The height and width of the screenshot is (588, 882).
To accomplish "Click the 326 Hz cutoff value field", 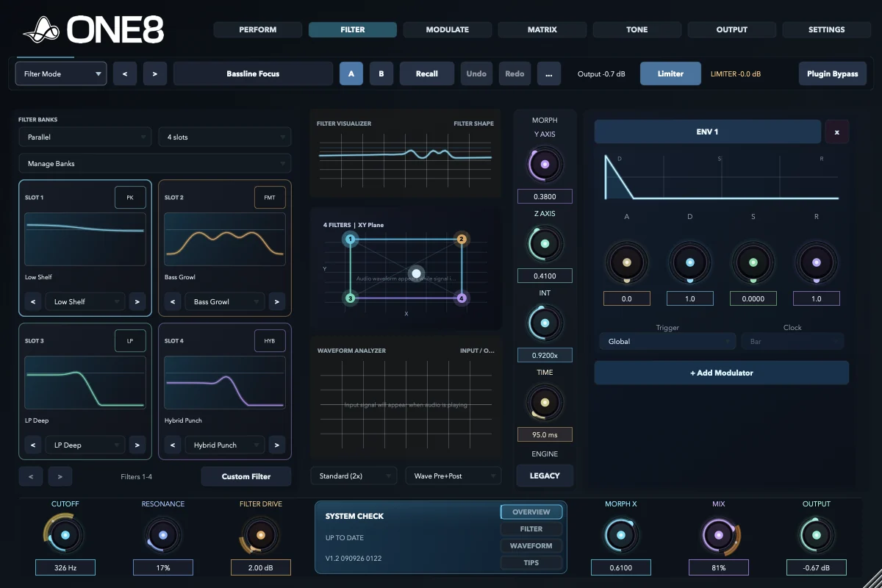I will coord(65,567).
